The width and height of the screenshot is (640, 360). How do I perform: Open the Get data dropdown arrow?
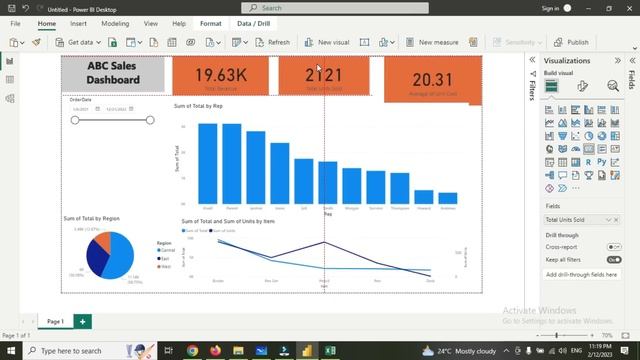98,42
